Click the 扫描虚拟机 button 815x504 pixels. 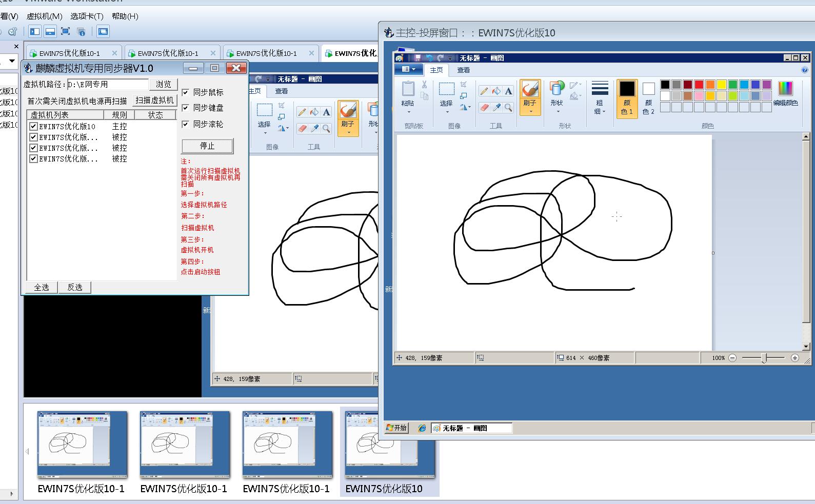(155, 100)
